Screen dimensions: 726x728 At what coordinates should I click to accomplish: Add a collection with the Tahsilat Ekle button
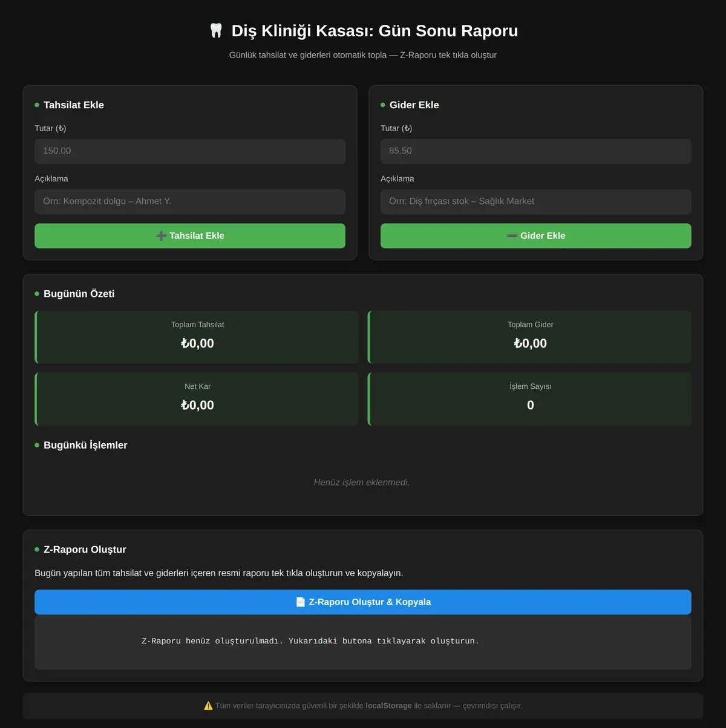click(190, 236)
